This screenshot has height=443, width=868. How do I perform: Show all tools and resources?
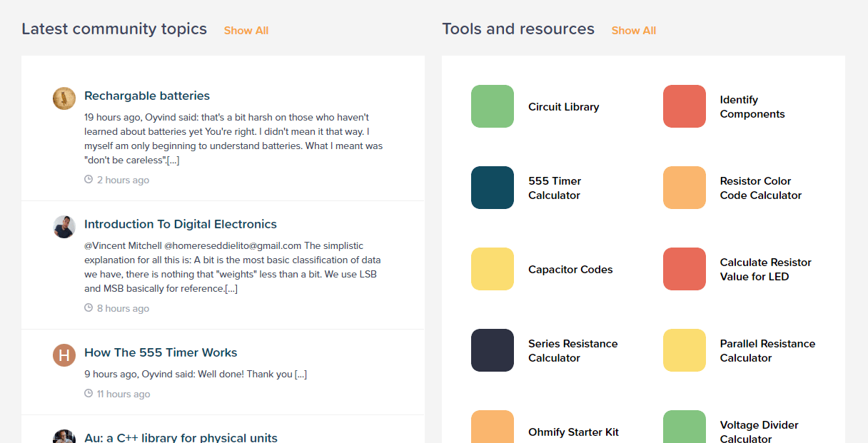(x=633, y=31)
